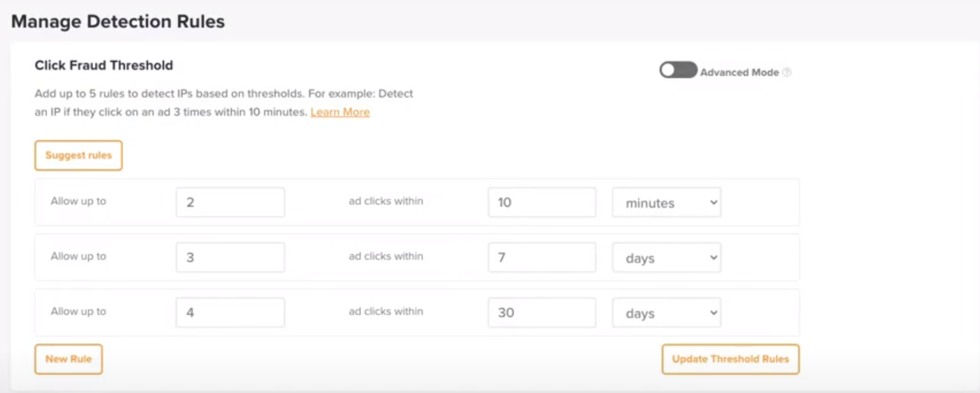Open the Learn More link
The height and width of the screenshot is (393, 980).
[x=340, y=112]
